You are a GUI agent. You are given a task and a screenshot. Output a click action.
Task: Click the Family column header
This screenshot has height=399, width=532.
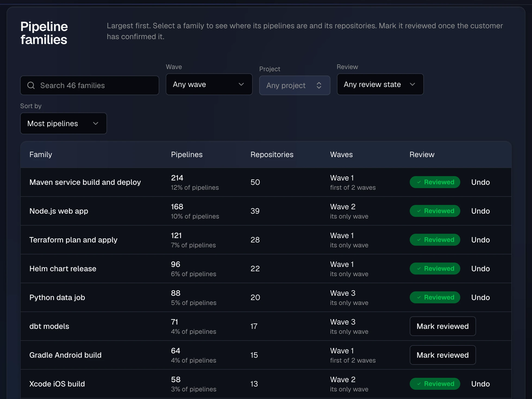tap(41, 154)
